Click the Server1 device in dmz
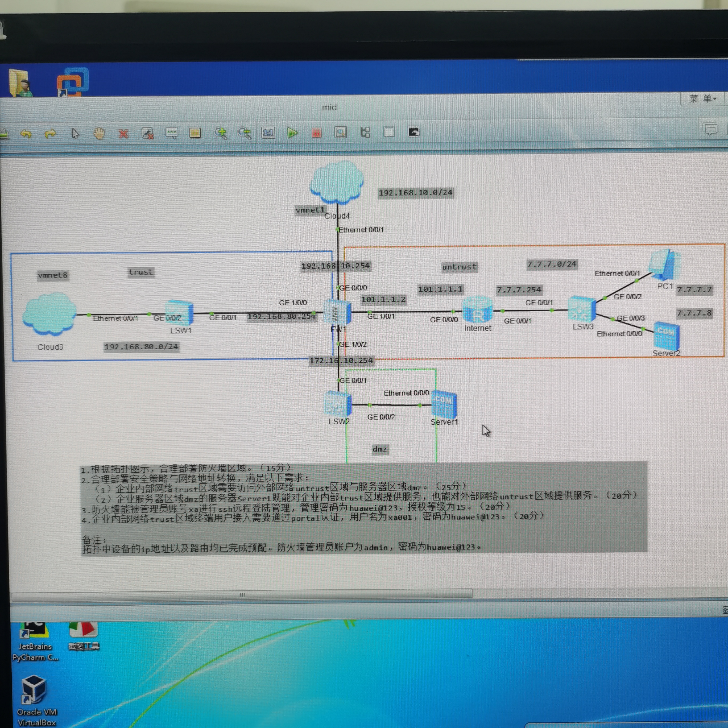 tap(444, 405)
